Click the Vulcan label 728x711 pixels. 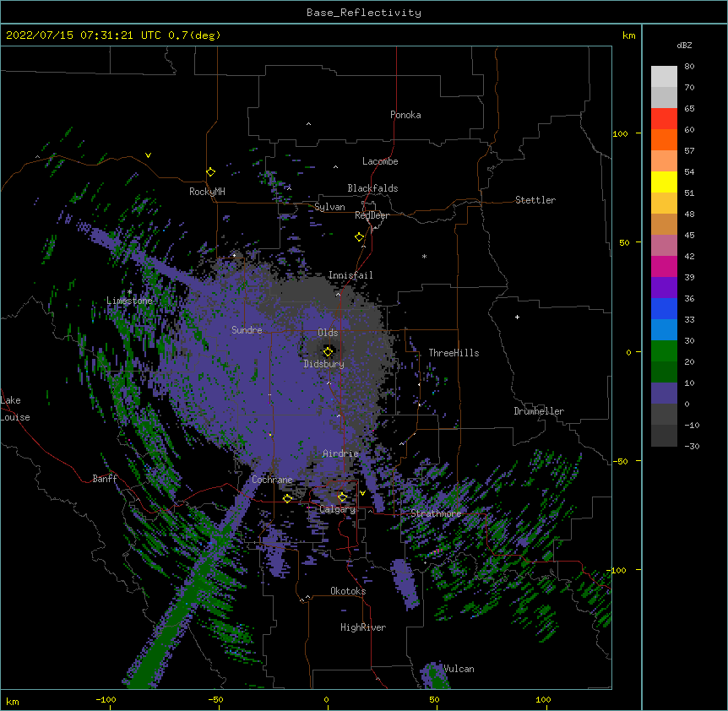pyautogui.click(x=459, y=669)
